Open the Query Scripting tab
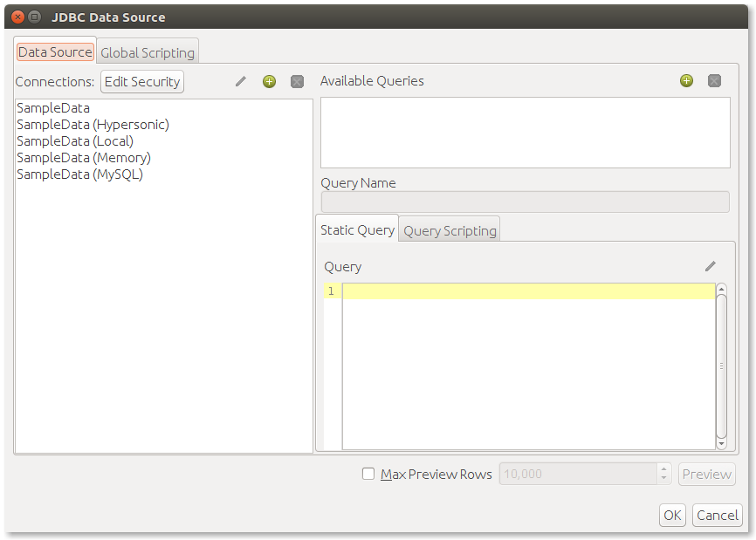Screen dimensions: 756x540 (x=450, y=230)
